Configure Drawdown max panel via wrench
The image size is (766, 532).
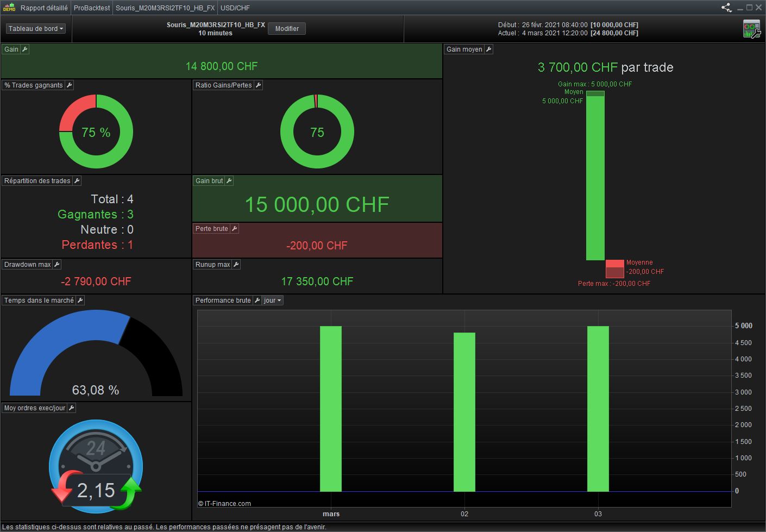click(57, 265)
